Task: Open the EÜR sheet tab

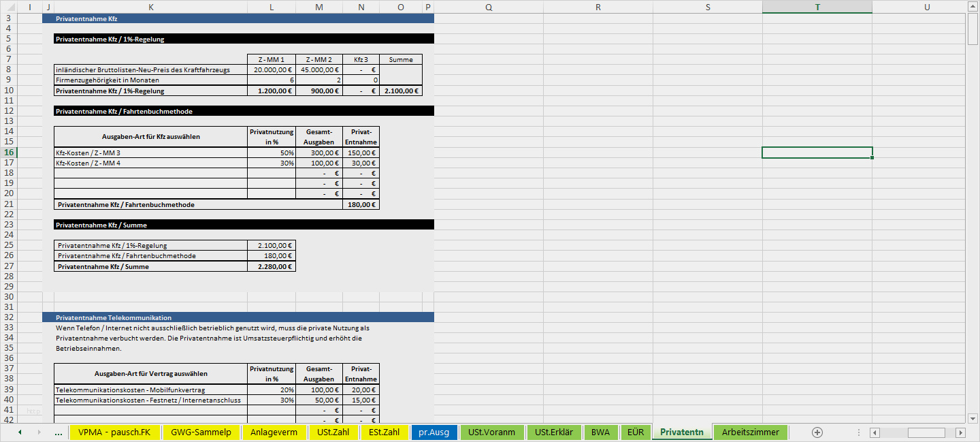Action: 635,432
